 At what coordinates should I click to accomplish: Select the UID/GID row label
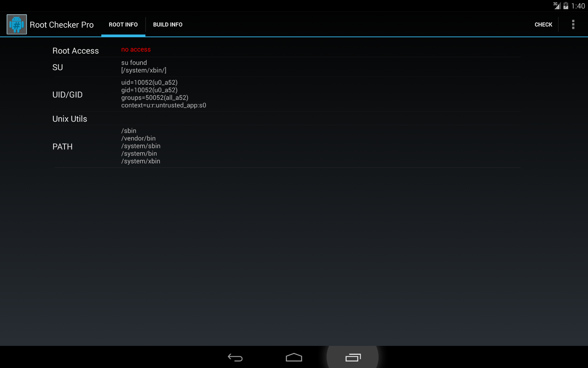[x=67, y=95]
